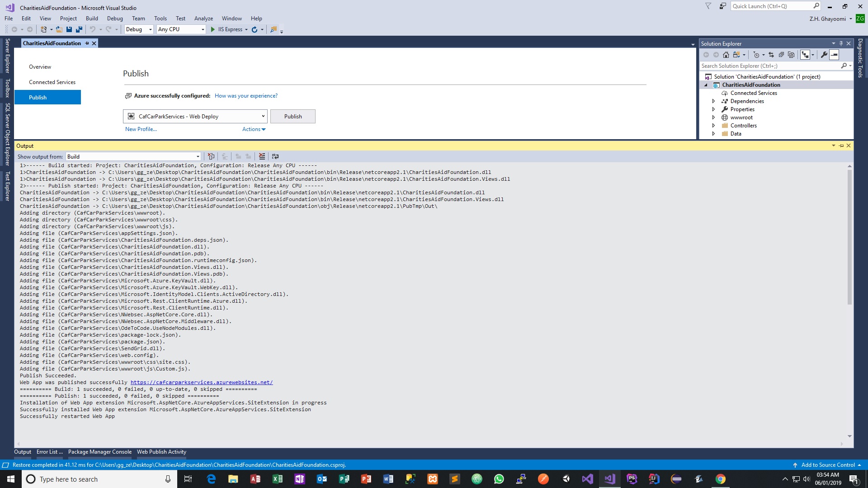Image resolution: width=868 pixels, height=488 pixels.
Task: Click the Save All icon
Action: [x=79, y=29]
